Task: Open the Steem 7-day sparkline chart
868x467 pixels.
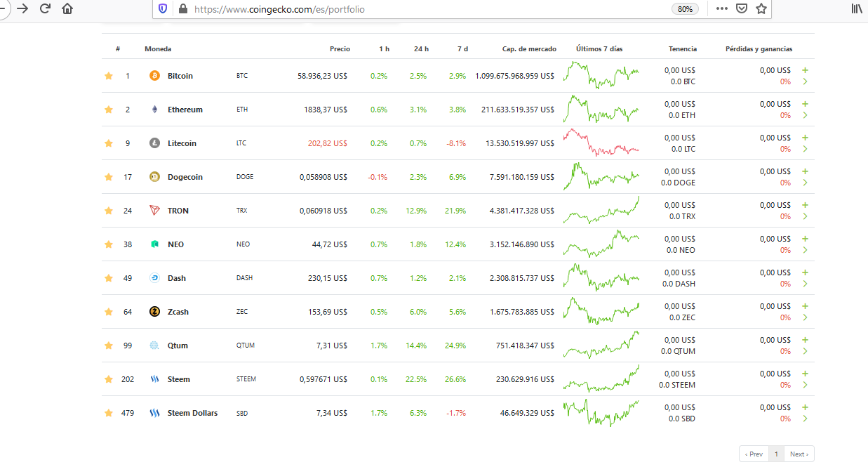Action: (x=601, y=379)
